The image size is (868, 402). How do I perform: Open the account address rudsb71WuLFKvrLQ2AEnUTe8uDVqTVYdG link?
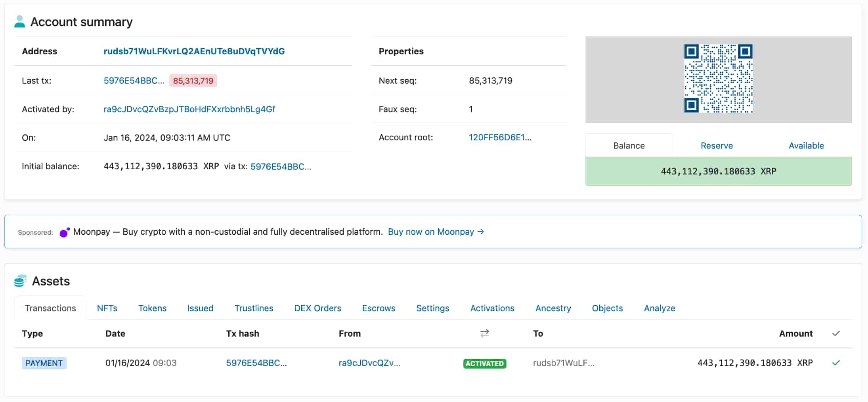click(x=194, y=51)
